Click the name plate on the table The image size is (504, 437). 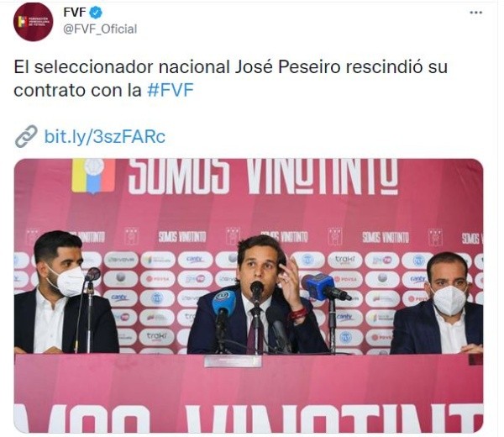pyautogui.click(x=233, y=361)
